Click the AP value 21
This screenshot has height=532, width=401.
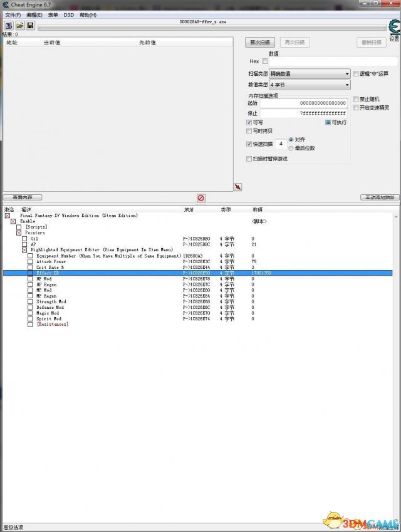pyautogui.click(x=254, y=244)
